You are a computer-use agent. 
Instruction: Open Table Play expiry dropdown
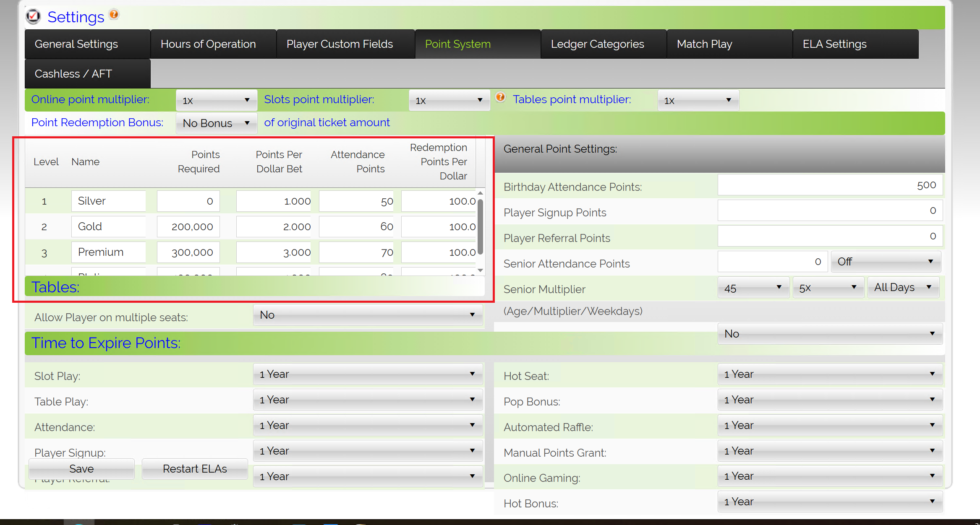tap(368, 400)
